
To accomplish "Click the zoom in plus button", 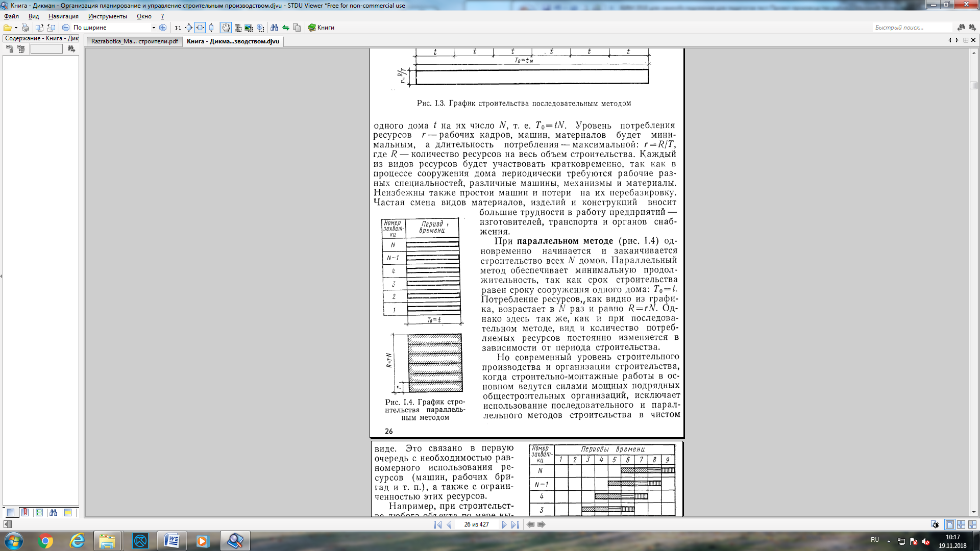I will pos(163,28).
